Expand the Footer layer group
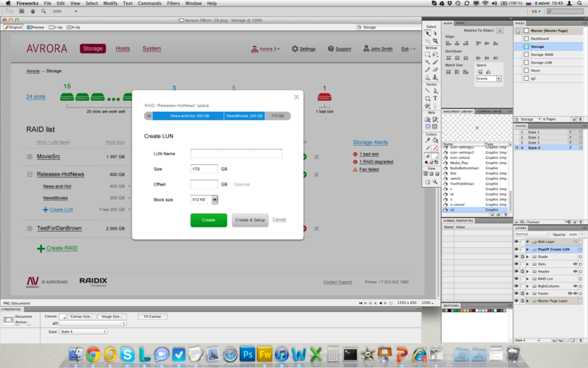Image resolution: width=588 pixels, height=368 pixels. coord(528,294)
